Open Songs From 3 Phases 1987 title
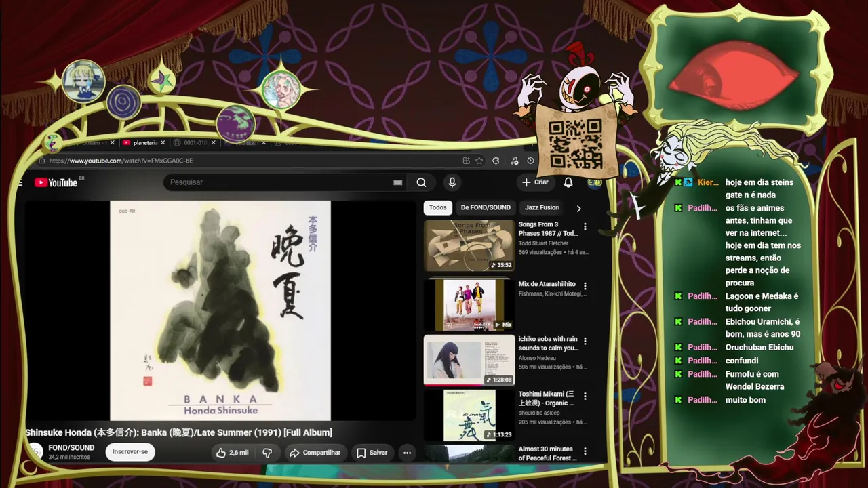Image resolution: width=868 pixels, height=488 pixels. tap(548, 229)
